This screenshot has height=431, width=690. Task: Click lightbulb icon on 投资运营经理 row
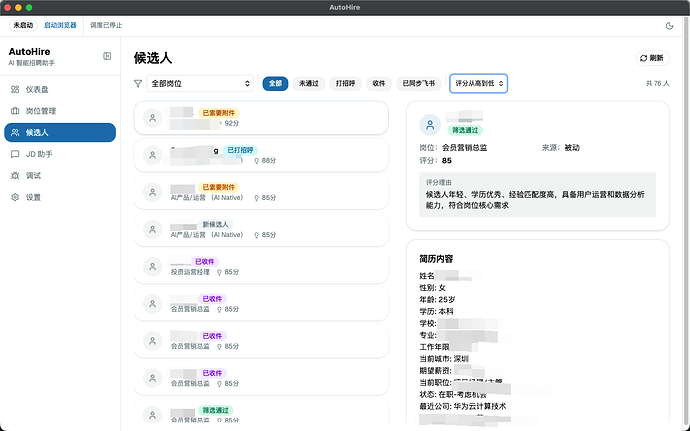point(219,272)
